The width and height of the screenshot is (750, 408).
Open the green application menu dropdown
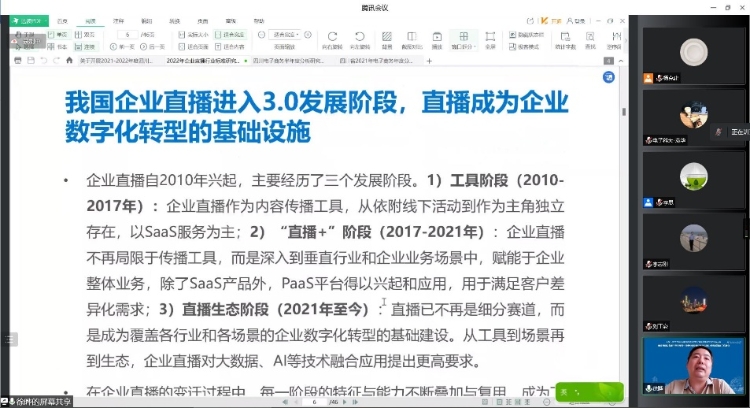point(27,19)
